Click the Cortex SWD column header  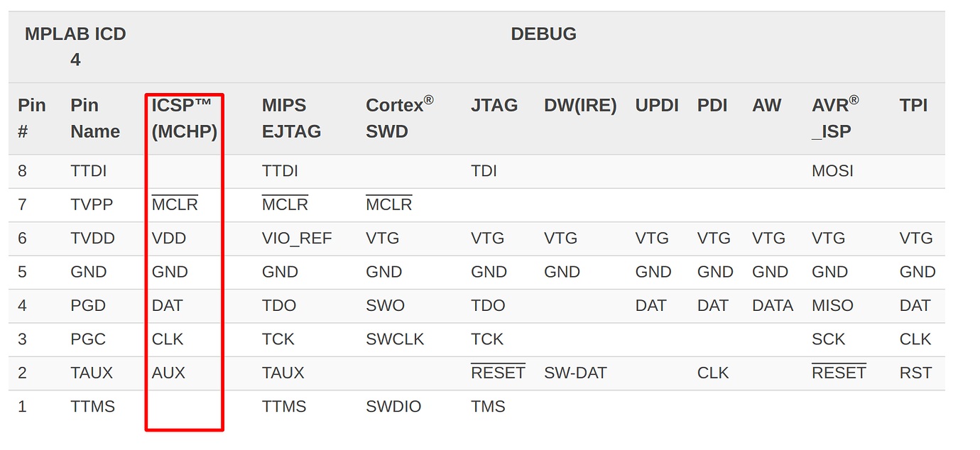point(399,119)
